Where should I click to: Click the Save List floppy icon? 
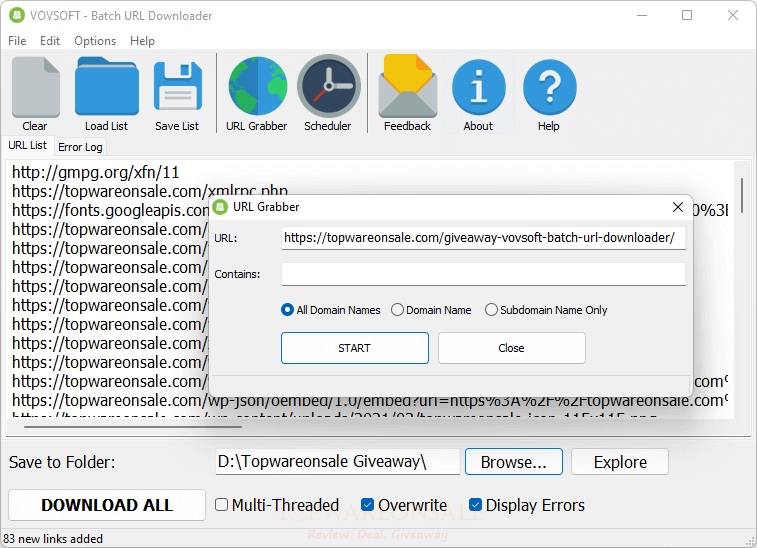178,87
